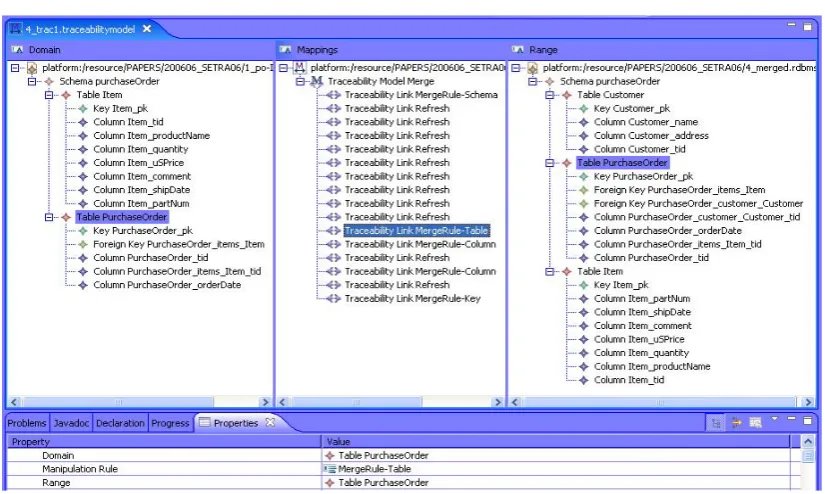Collapse Table Customer in Range panel
825x494 pixels.
[550, 95]
